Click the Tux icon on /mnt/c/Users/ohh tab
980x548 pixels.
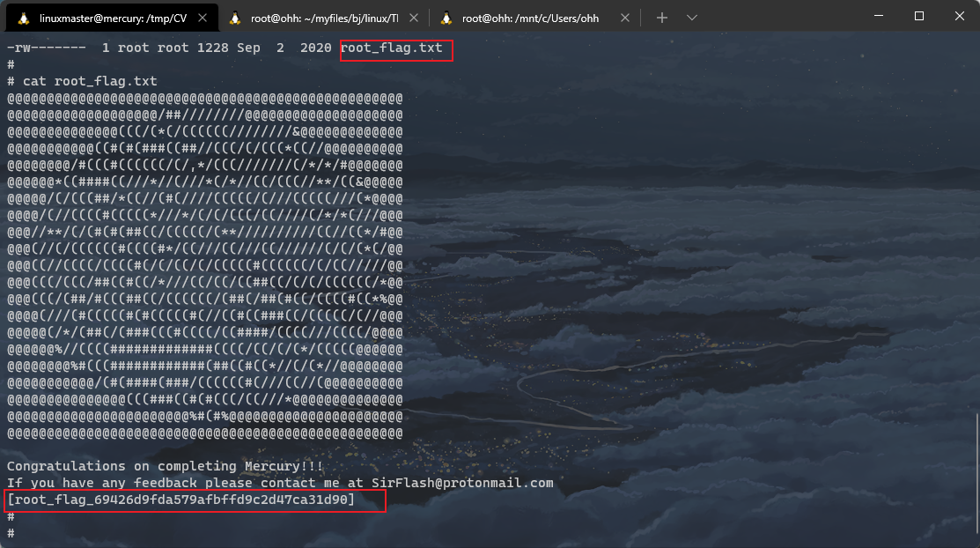pos(446,19)
